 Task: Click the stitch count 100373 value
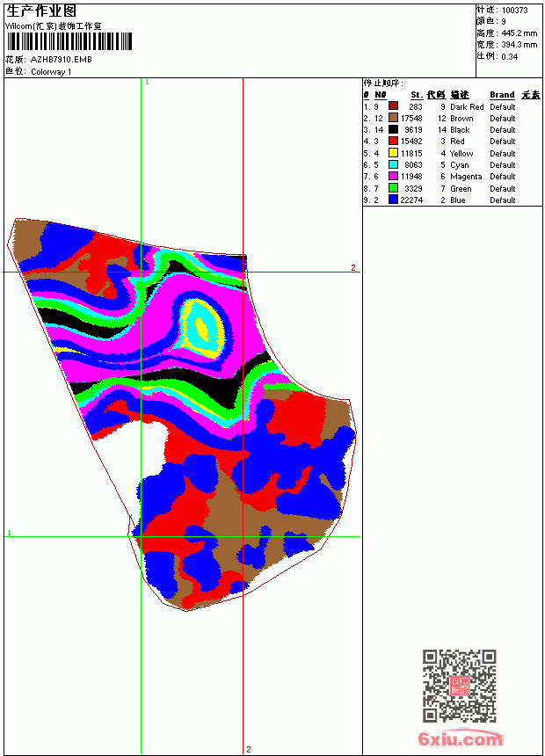(x=515, y=11)
